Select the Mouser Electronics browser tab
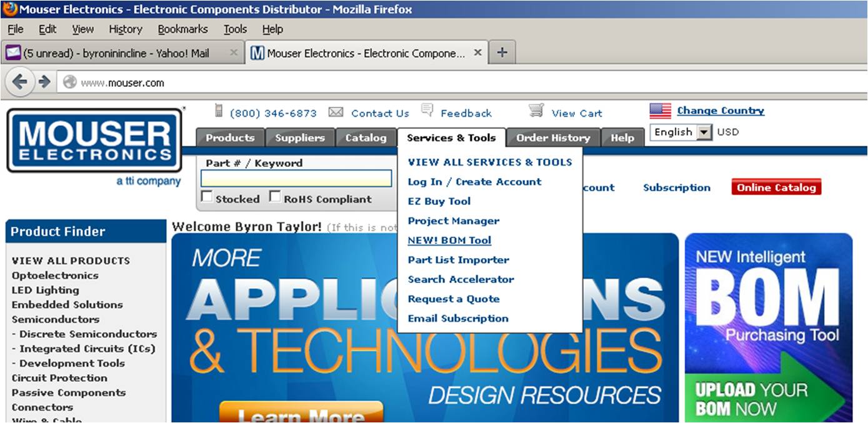The width and height of the screenshot is (868, 423). [x=367, y=53]
